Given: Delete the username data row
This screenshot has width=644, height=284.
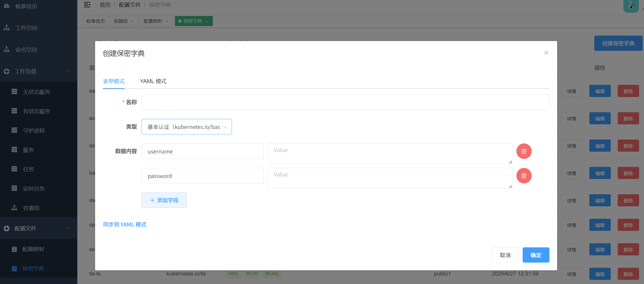Looking at the screenshot, I should [x=524, y=151].
